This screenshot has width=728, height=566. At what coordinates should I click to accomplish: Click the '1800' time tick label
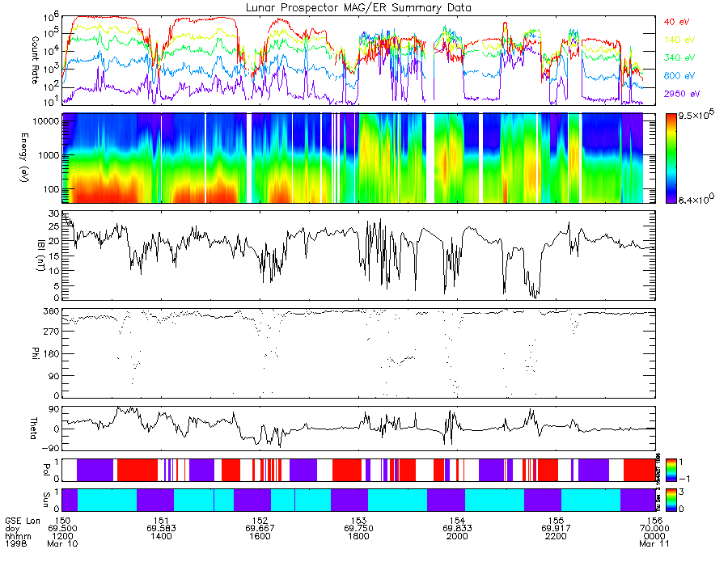[x=358, y=536]
